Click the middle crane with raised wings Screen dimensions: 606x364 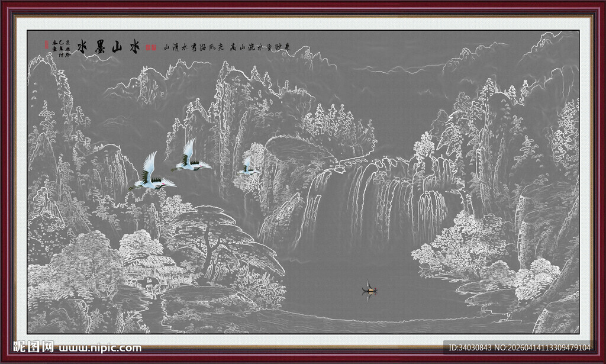click(191, 155)
